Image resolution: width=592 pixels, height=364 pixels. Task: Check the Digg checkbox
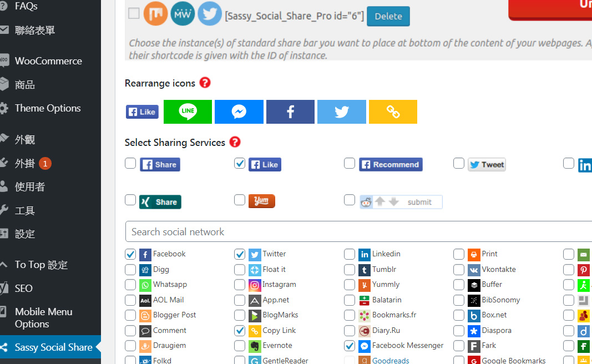pyautogui.click(x=130, y=270)
